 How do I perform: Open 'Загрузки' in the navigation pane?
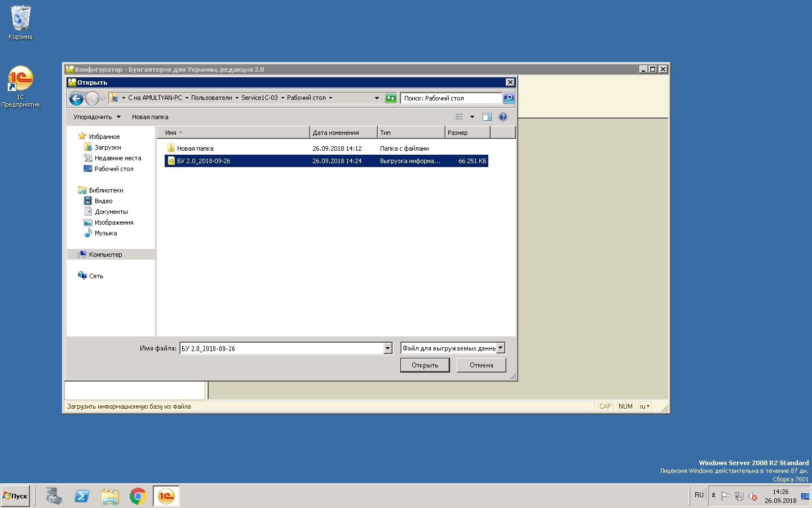(107, 147)
